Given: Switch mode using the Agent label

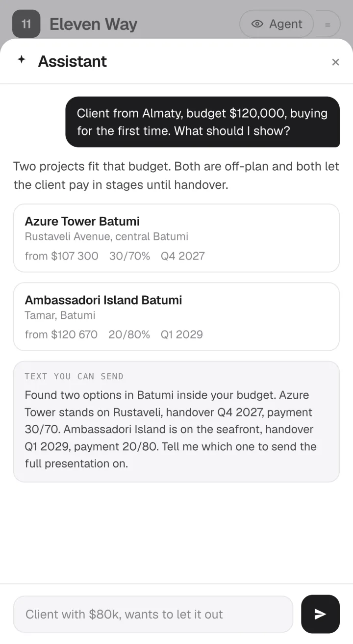Looking at the screenshot, I should 286,24.
